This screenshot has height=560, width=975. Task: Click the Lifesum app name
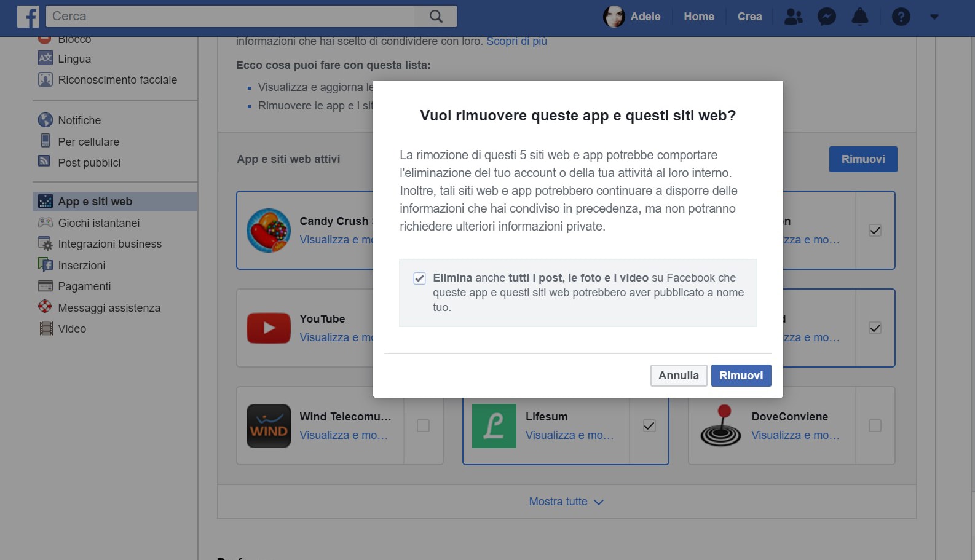pyautogui.click(x=547, y=417)
